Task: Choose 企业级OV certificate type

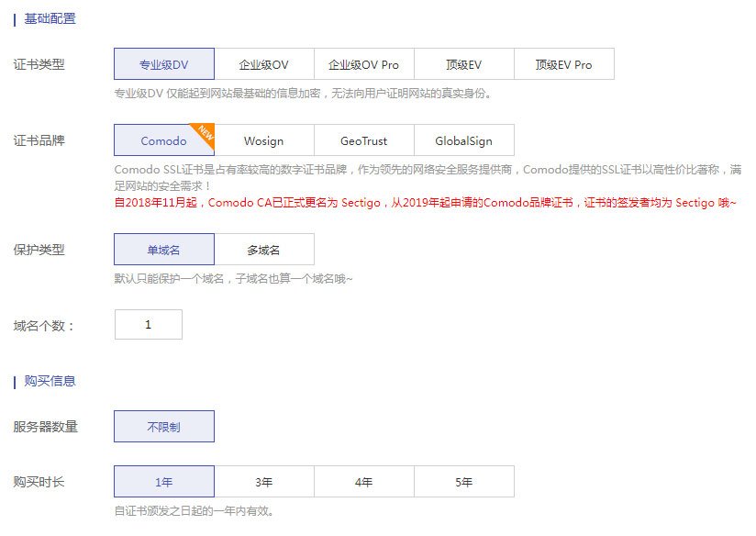Action: (264, 63)
